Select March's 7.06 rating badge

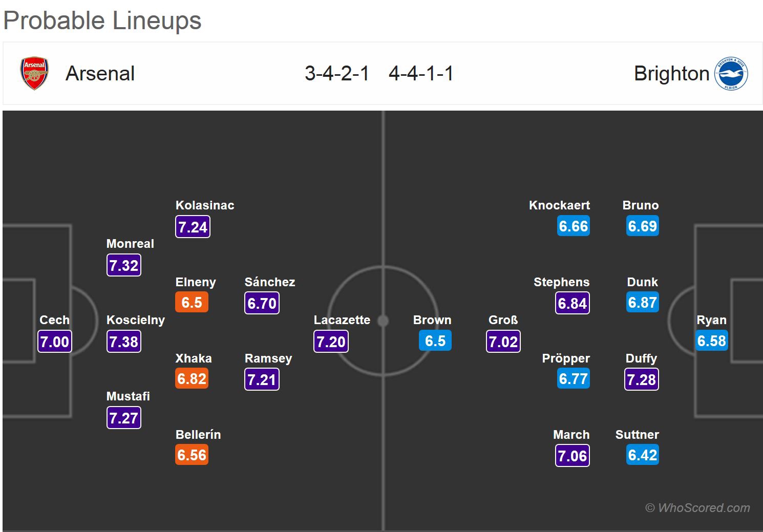[x=573, y=456]
